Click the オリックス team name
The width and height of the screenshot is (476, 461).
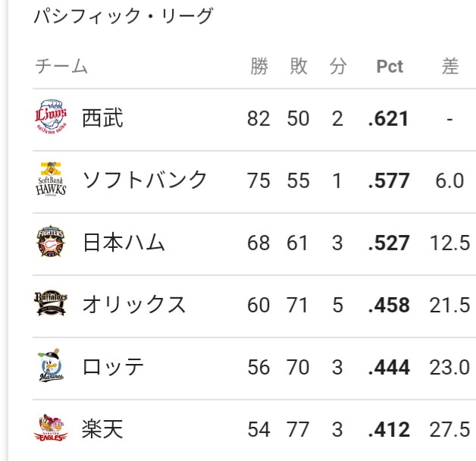(134, 304)
